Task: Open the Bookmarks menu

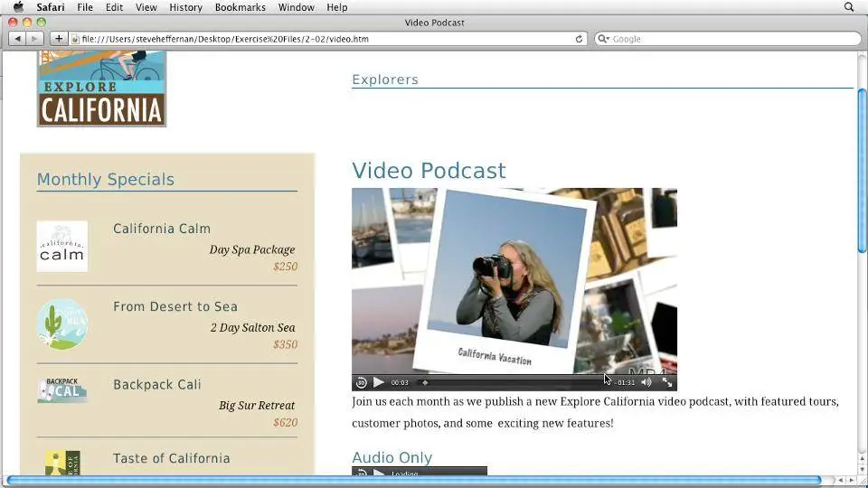Action: pos(241,7)
